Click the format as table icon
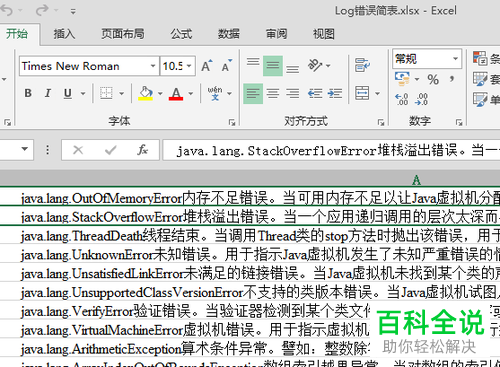Viewport: 500px width, 367px height. [x=481, y=79]
